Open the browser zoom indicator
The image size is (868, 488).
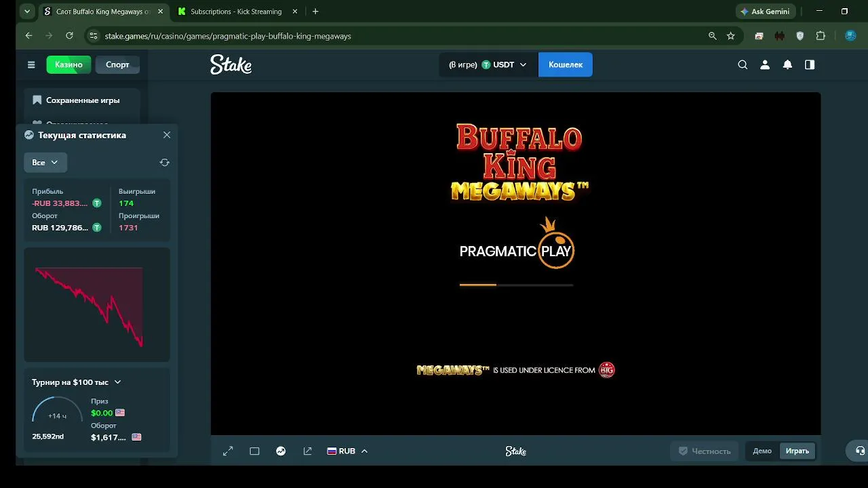(712, 36)
